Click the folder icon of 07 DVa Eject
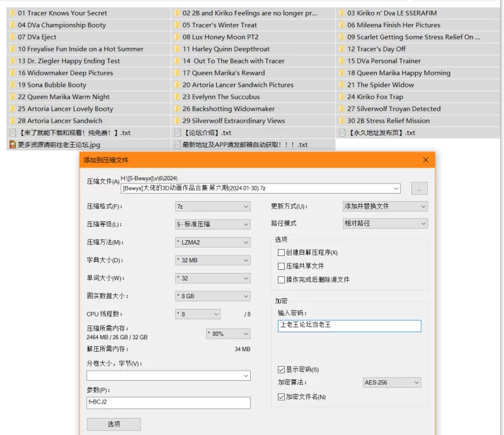This screenshot has height=435, width=504. (x=13, y=37)
